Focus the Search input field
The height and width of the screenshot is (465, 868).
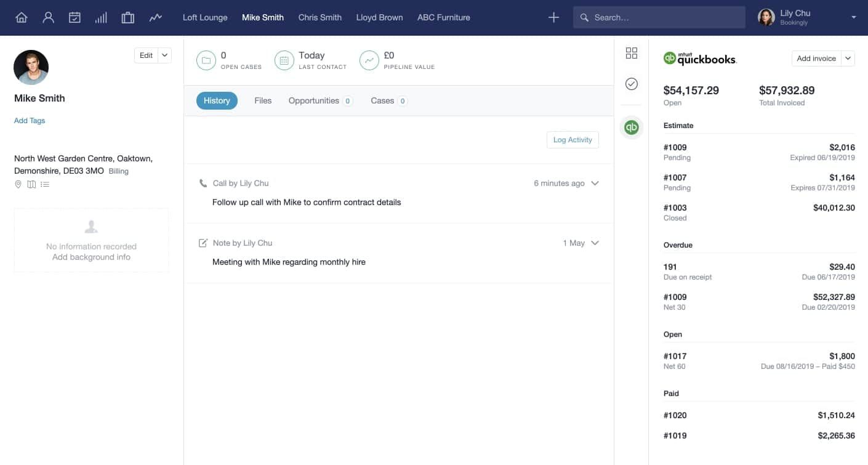click(x=658, y=18)
